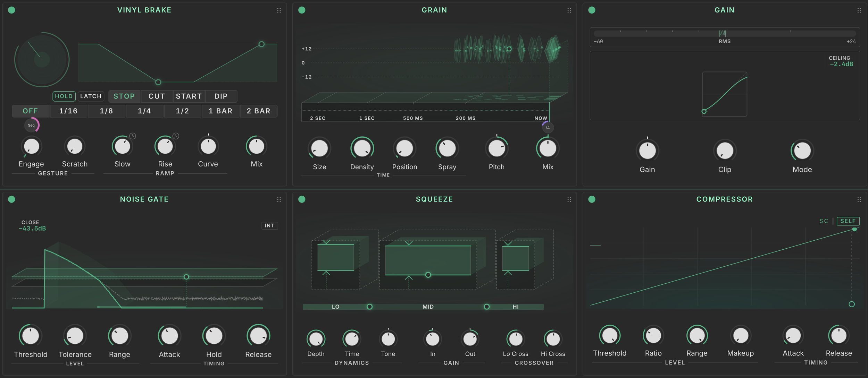Set quantize to 1 BAR
The width and height of the screenshot is (868, 378).
220,111
